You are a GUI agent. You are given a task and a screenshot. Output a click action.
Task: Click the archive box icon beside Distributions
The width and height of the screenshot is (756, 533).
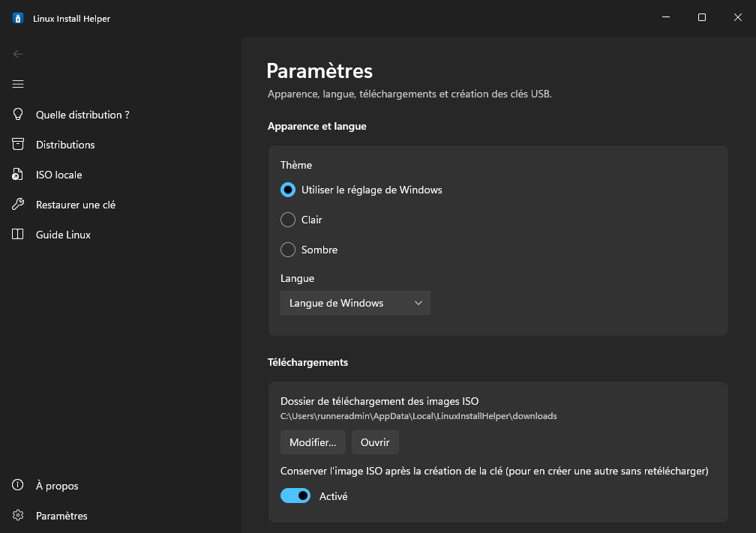tap(18, 144)
